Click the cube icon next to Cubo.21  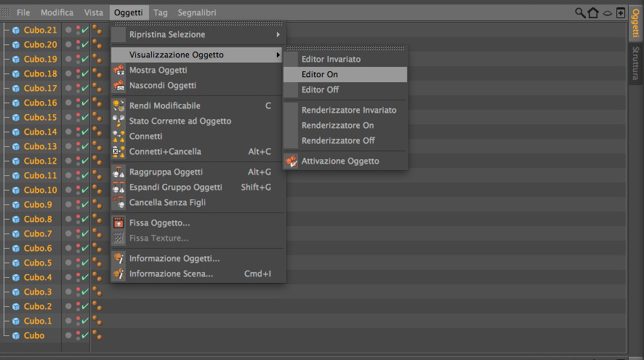(x=16, y=30)
